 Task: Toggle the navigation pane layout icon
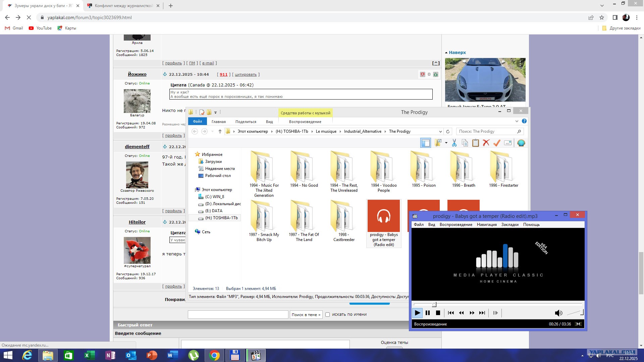pos(425,143)
